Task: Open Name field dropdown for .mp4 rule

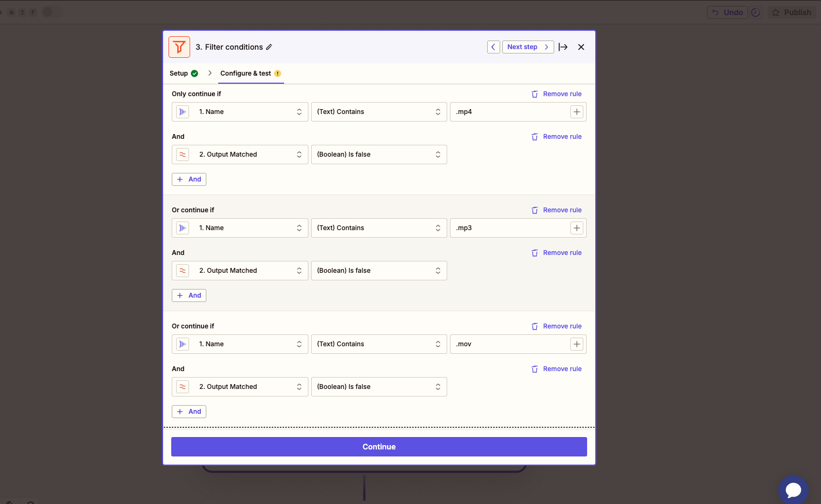Action: 240,112
